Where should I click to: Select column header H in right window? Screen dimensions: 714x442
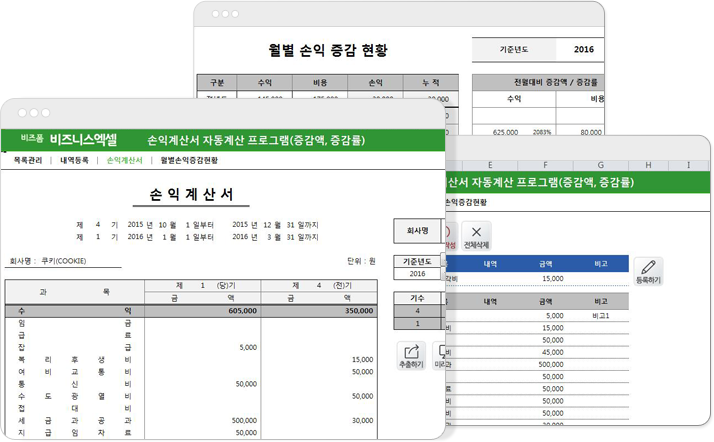(648, 165)
